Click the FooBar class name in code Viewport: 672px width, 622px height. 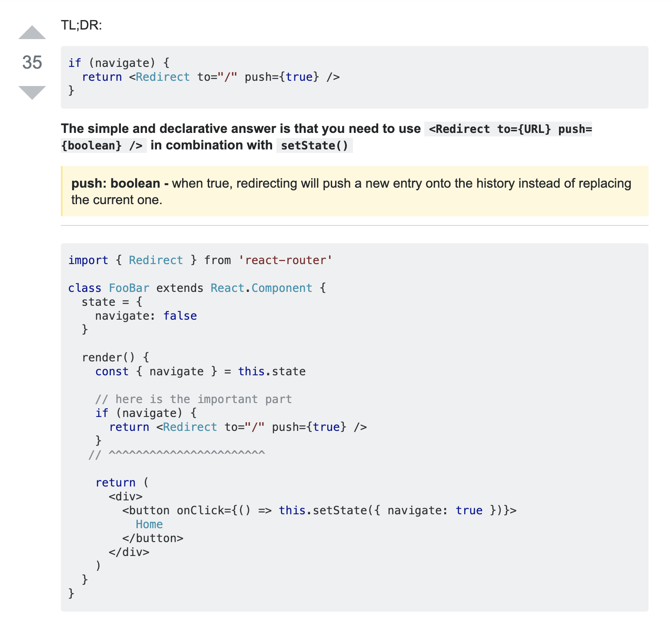point(129,288)
